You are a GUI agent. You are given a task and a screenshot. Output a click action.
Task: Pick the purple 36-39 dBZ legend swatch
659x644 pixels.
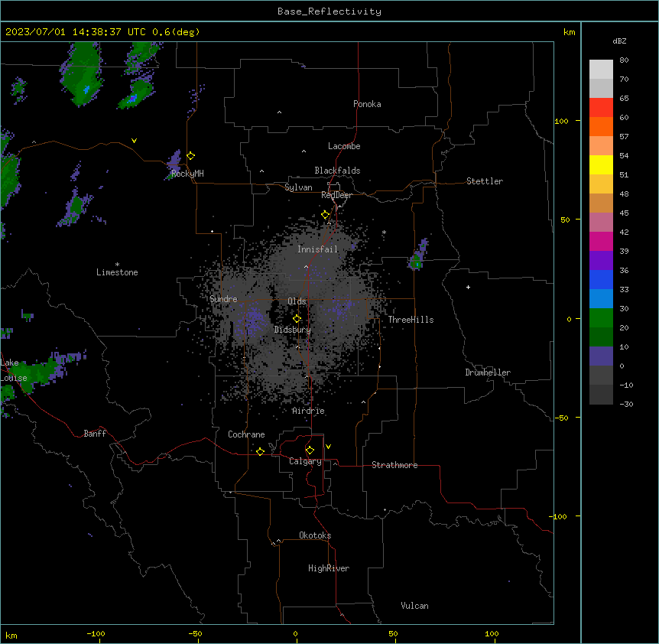pyautogui.click(x=601, y=261)
